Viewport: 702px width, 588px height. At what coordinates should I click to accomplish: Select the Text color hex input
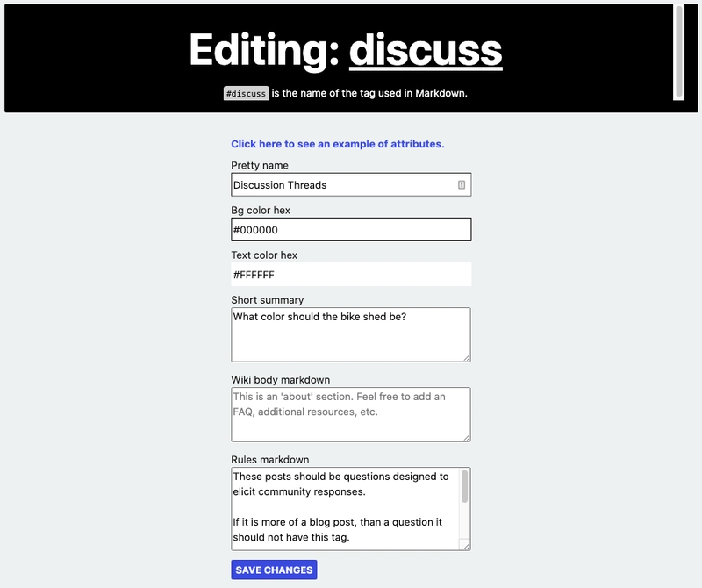351,275
